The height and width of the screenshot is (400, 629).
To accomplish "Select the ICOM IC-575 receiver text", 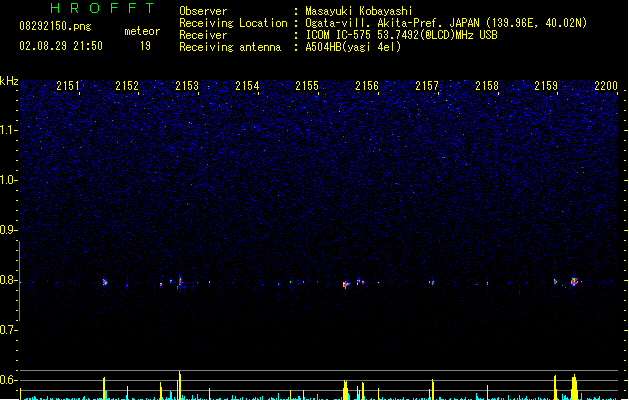I will pyautogui.click(x=401, y=35).
